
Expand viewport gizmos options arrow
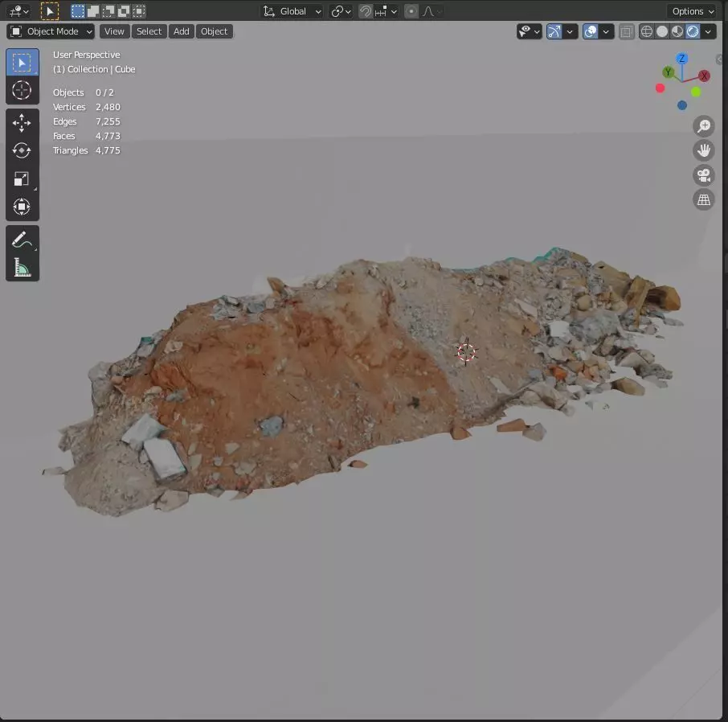(570, 31)
